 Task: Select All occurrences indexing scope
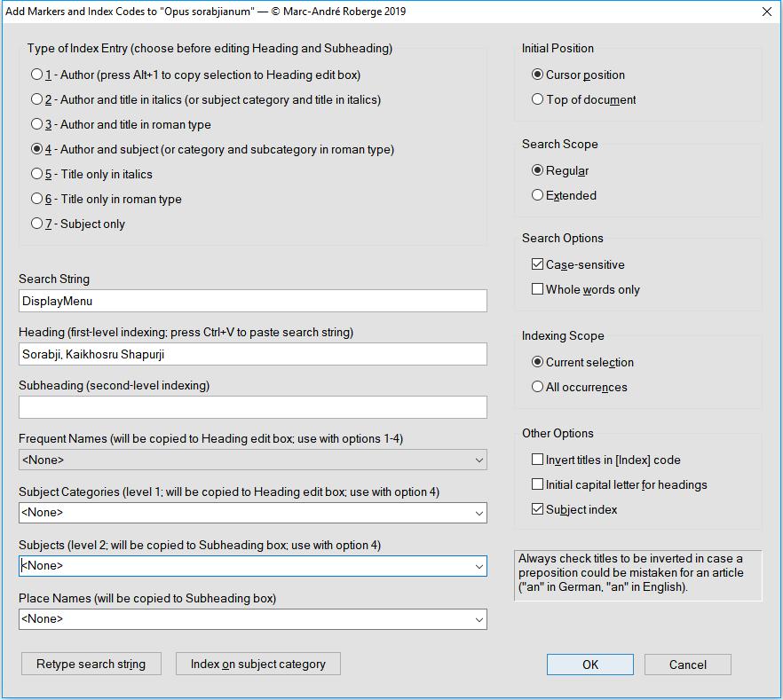538,388
